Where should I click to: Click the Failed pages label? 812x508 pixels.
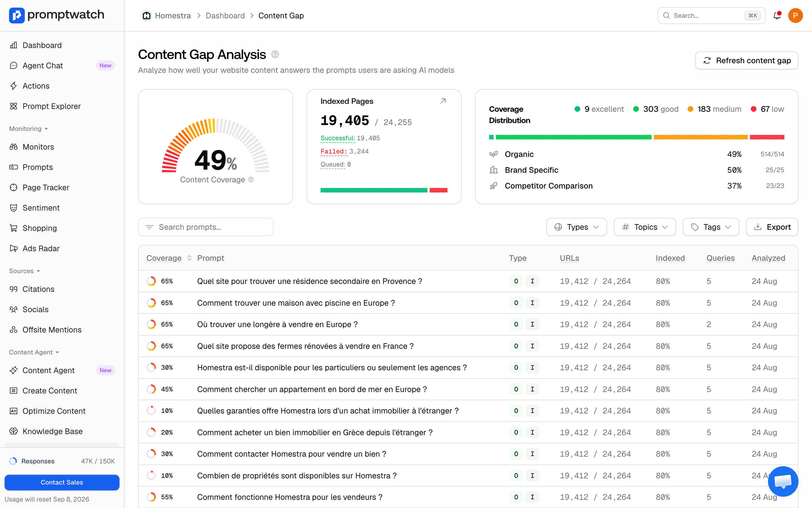pyautogui.click(x=334, y=151)
